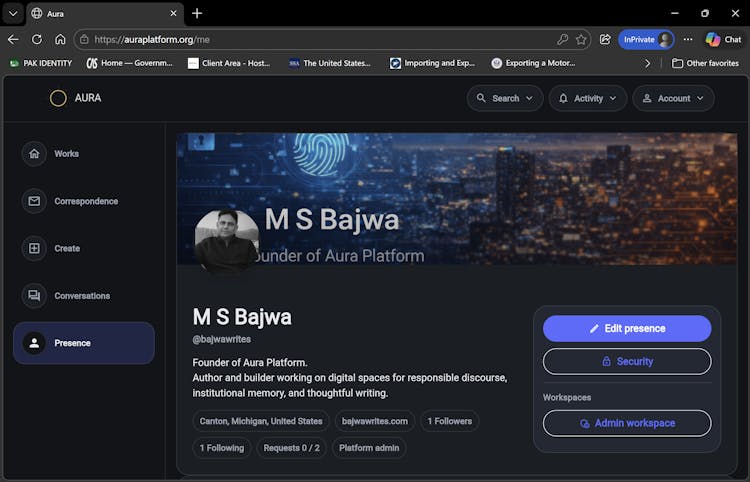Screen dimensions: 750x482
Task: Go to browser home page
Action: (60, 39)
